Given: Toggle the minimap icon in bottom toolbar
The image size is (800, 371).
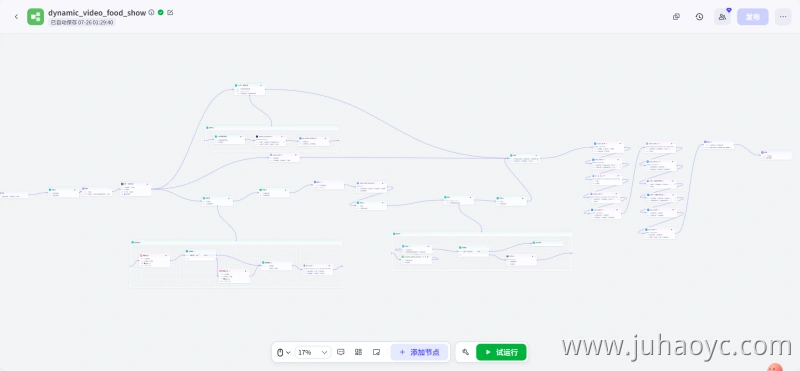Looking at the screenshot, I should coord(377,352).
